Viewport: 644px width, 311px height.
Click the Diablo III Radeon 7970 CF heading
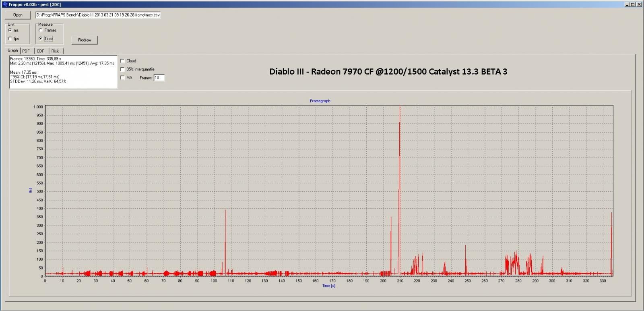click(x=388, y=72)
